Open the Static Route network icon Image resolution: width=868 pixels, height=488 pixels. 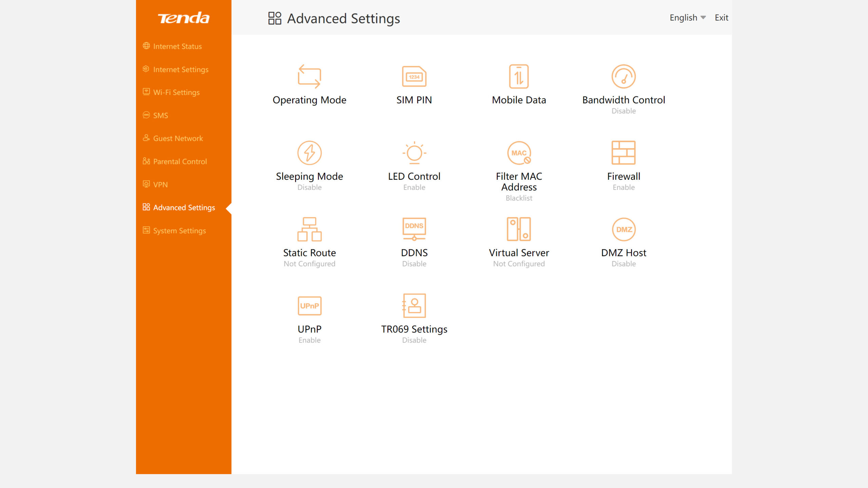(309, 229)
